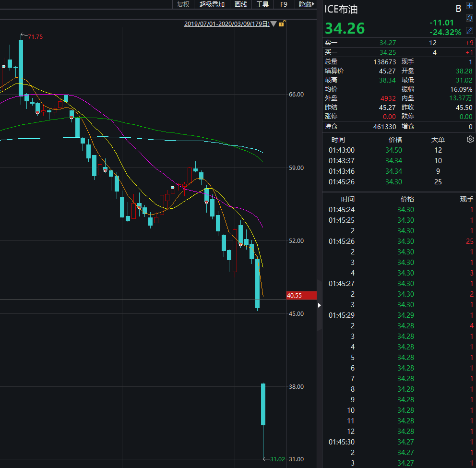This screenshot has width=476, height=468.
Task: Click the add-to-watchlist plus icon
Action: 469,7
